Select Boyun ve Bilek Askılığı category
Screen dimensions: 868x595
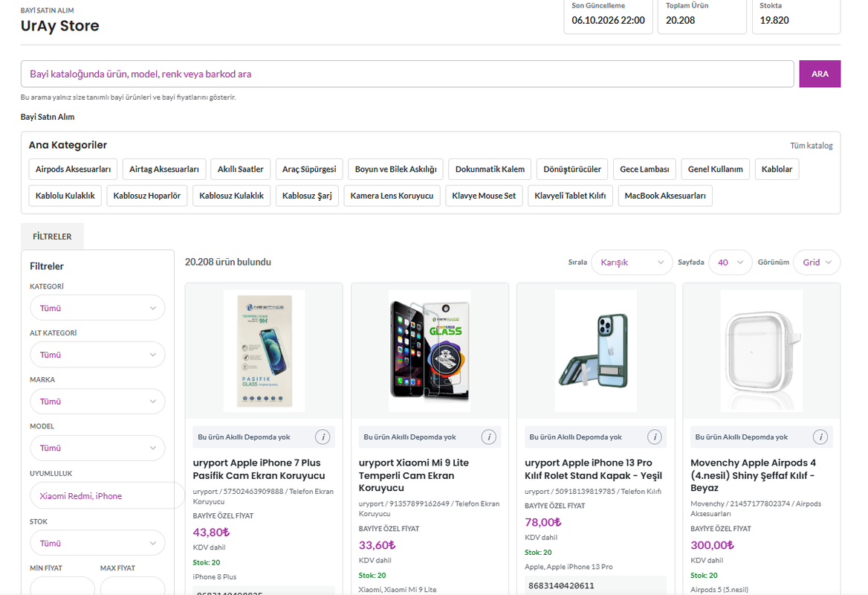click(396, 169)
